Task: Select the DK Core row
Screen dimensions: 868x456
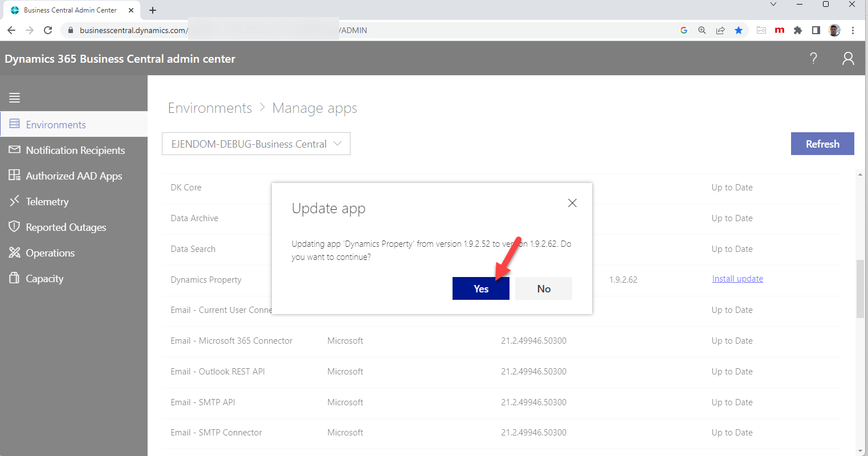Action: (x=501, y=188)
